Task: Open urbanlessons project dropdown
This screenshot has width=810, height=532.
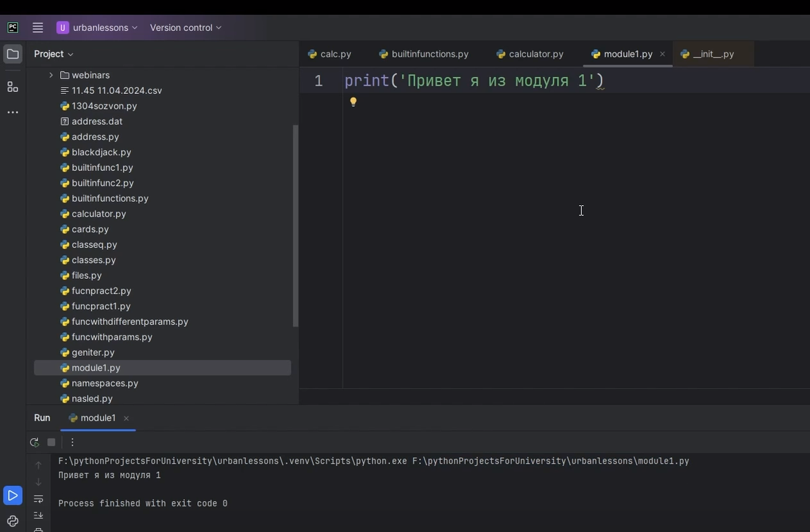Action: tap(97, 28)
